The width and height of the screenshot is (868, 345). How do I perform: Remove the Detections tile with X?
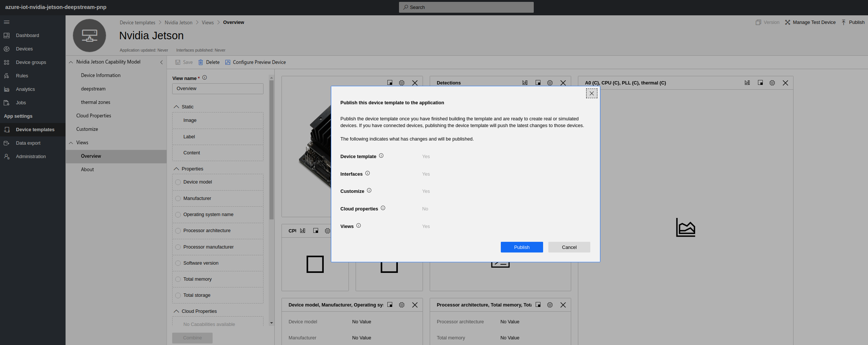[x=563, y=83]
